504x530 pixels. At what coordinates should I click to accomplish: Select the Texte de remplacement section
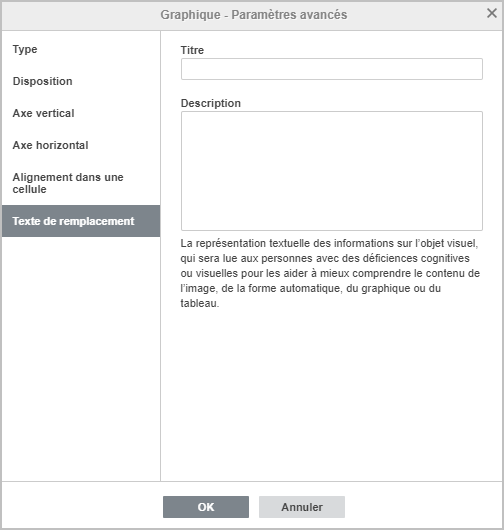pyautogui.click(x=81, y=221)
